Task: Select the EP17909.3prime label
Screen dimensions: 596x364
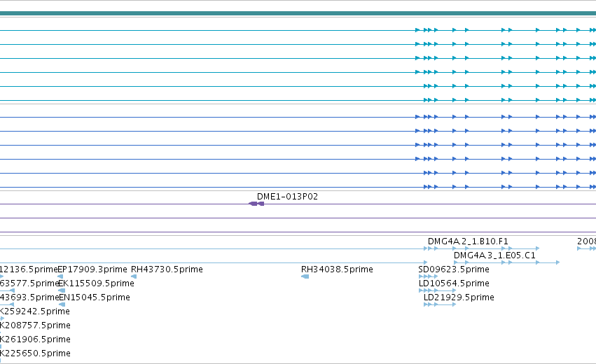Action: click(92, 269)
